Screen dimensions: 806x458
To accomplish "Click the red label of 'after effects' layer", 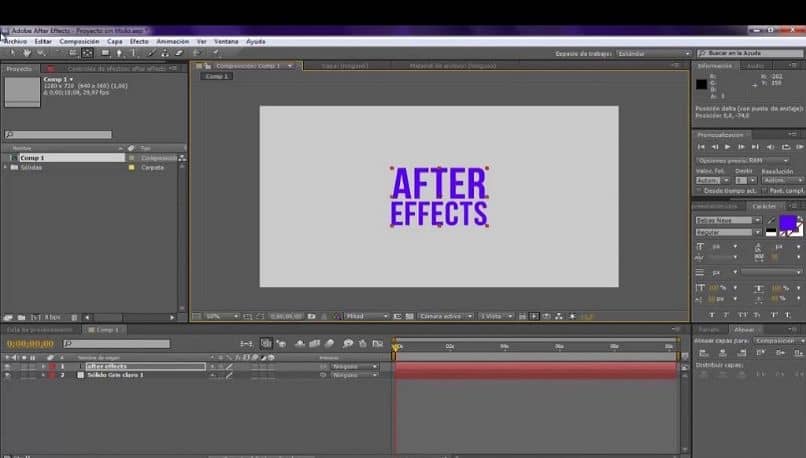I will pyautogui.click(x=52, y=367).
